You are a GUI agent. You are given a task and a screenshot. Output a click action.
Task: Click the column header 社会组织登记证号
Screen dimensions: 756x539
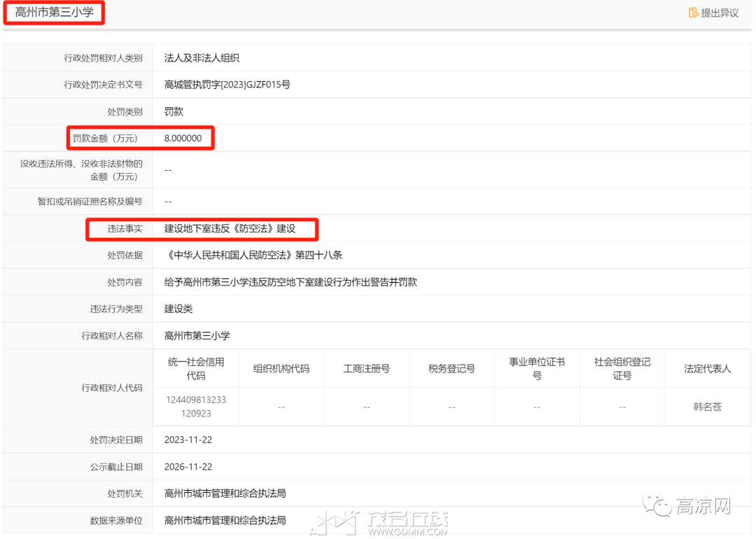(x=622, y=369)
